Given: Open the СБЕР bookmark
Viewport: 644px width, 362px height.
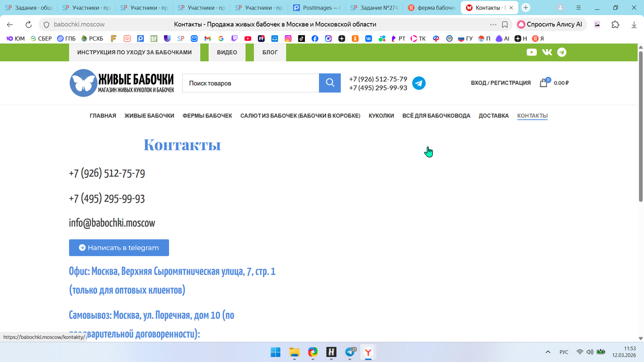Looking at the screenshot, I should pyautogui.click(x=41, y=38).
